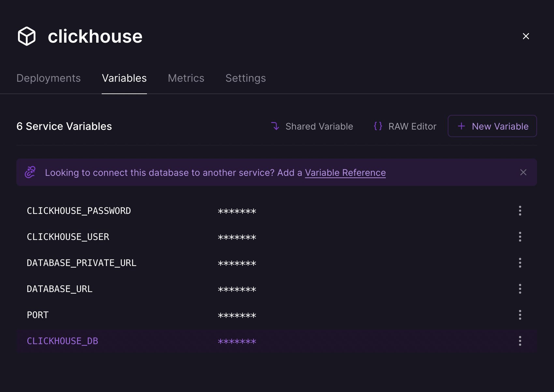The width and height of the screenshot is (554, 392).
Task: Open options menu for CLICKHOUSE_USER
Action: click(520, 237)
